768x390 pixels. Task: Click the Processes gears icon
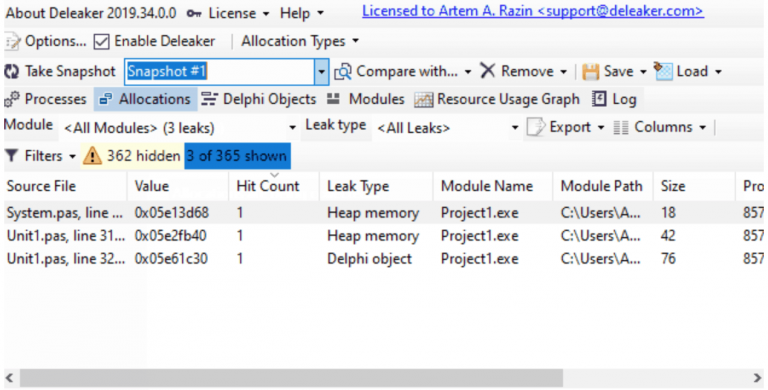12,99
